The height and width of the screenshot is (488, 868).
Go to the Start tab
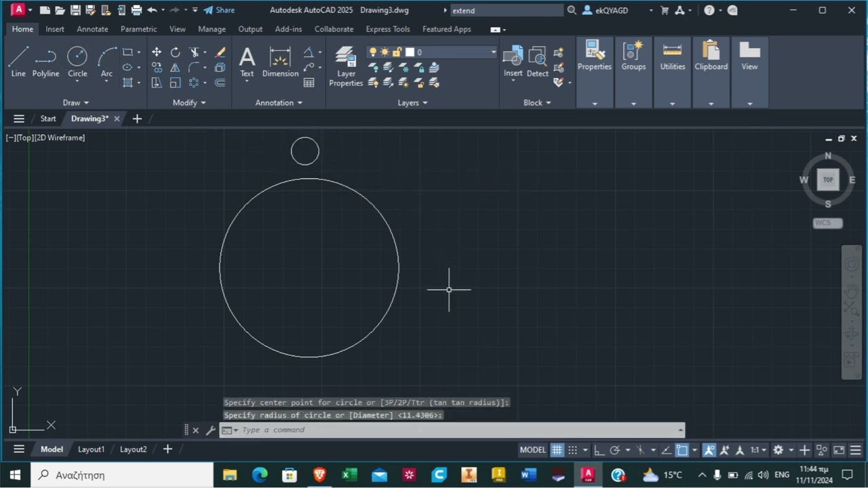click(48, 119)
